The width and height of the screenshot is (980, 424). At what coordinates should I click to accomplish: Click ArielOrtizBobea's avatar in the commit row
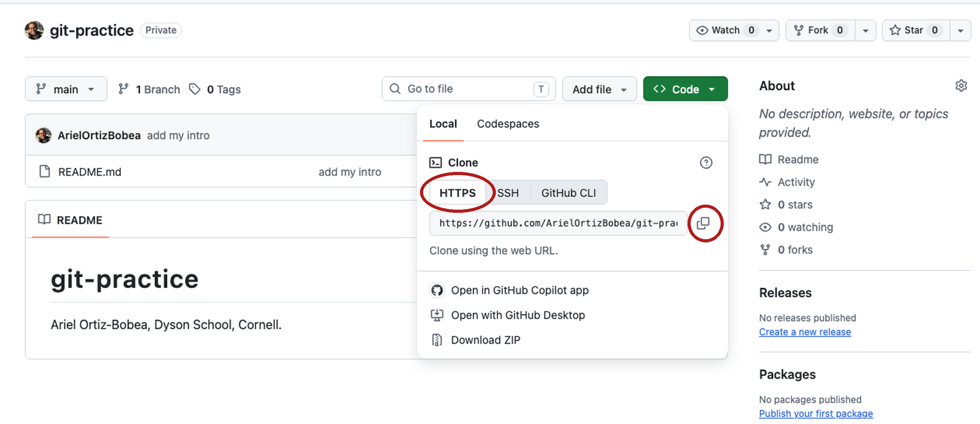(x=43, y=135)
